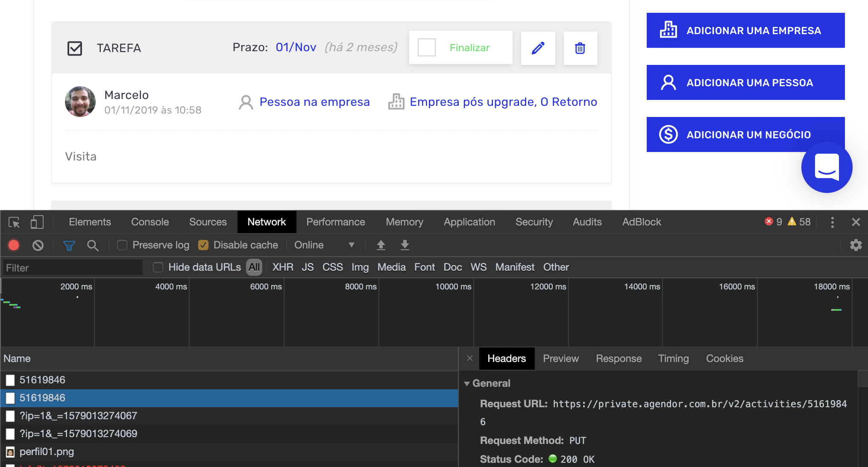Screen dimensions: 868x467
Task: Open the Response tab
Action: [x=619, y=359]
